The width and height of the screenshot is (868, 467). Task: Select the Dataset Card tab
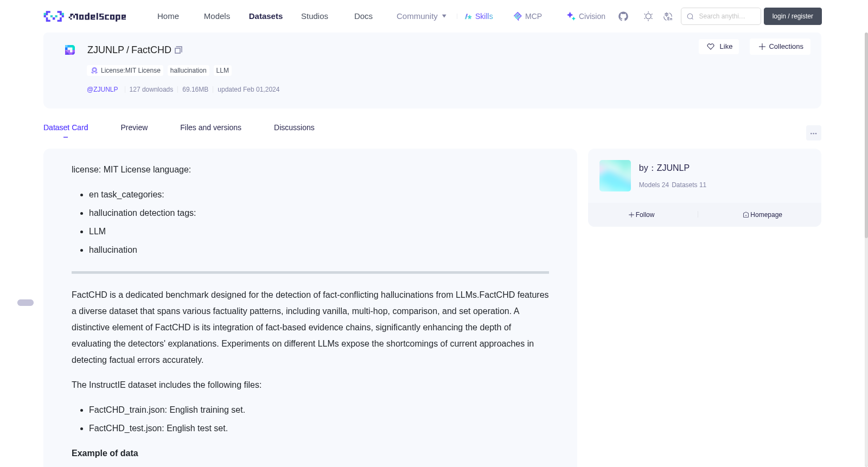(66, 127)
